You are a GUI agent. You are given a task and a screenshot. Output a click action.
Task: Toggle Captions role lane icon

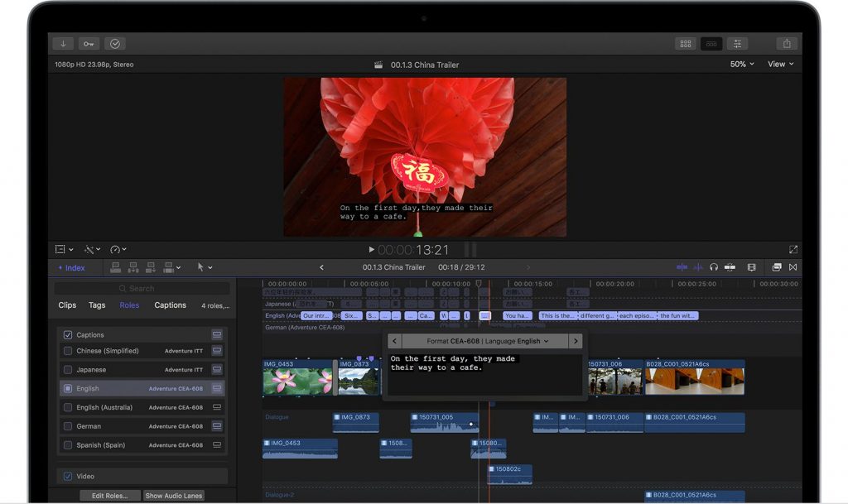(217, 335)
